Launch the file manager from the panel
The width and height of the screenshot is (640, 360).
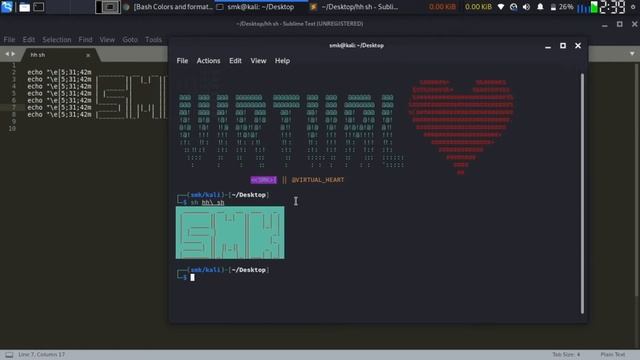[x=24, y=7]
